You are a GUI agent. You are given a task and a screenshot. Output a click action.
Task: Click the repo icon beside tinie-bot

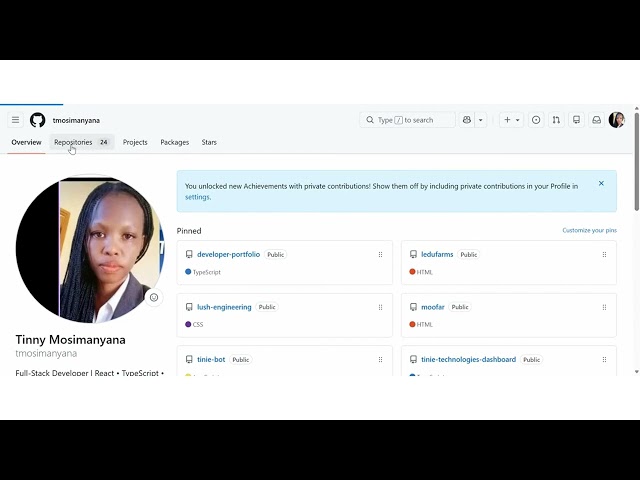click(x=189, y=360)
